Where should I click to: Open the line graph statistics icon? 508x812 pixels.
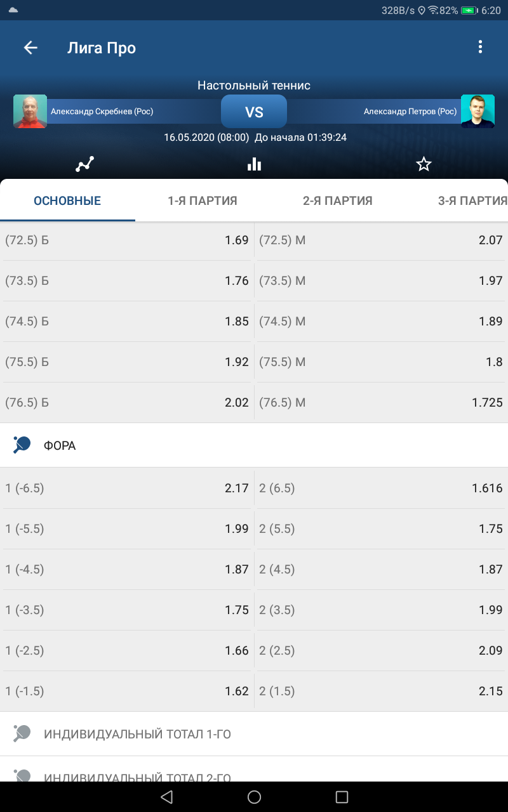84,164
